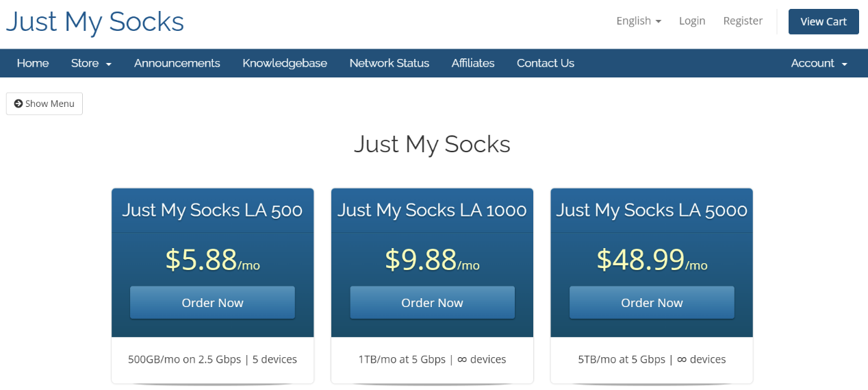Screen dimensions: 868x390
Task: Expand the Account dropdown menu
Action: [x=819, y=63]
